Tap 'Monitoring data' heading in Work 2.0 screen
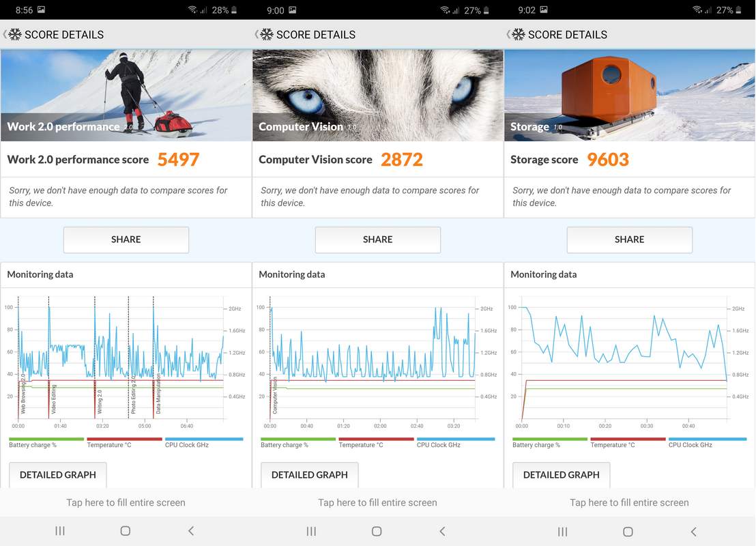This screenshot has width=756, height=546. (40, 274)
